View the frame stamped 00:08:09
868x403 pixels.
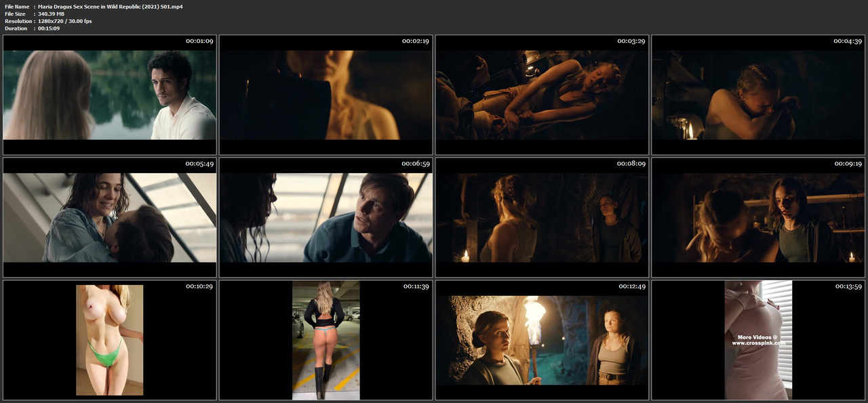pyautogui.click(x=542, y=218)
